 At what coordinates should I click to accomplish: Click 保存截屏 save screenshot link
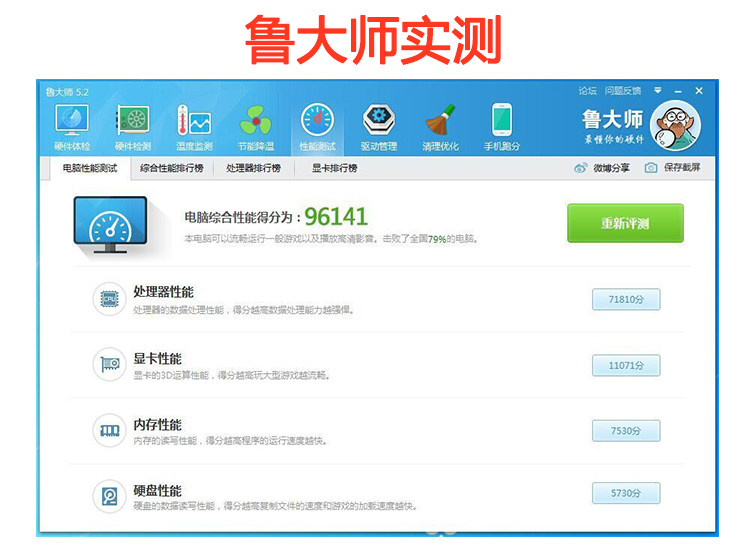point(682,167)
